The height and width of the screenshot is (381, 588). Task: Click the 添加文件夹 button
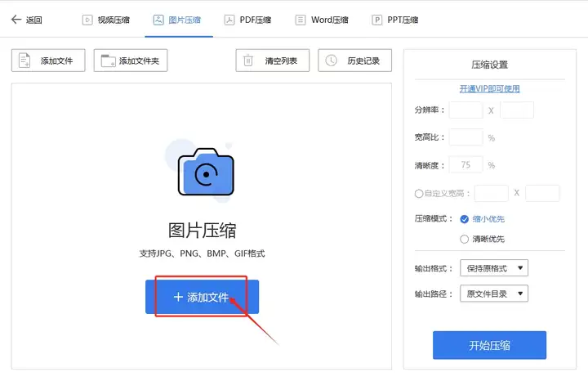[131, 60]
